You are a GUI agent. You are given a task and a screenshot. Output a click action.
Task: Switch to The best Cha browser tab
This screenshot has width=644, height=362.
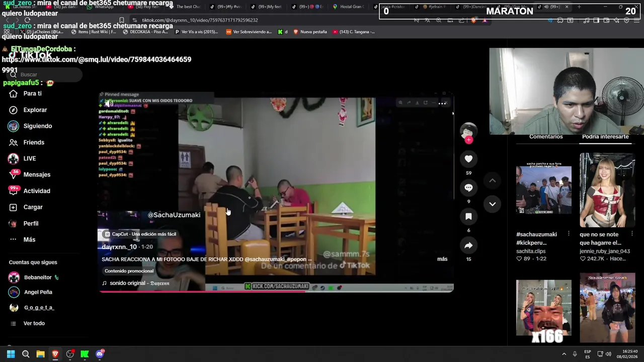(x=184, y=7)
